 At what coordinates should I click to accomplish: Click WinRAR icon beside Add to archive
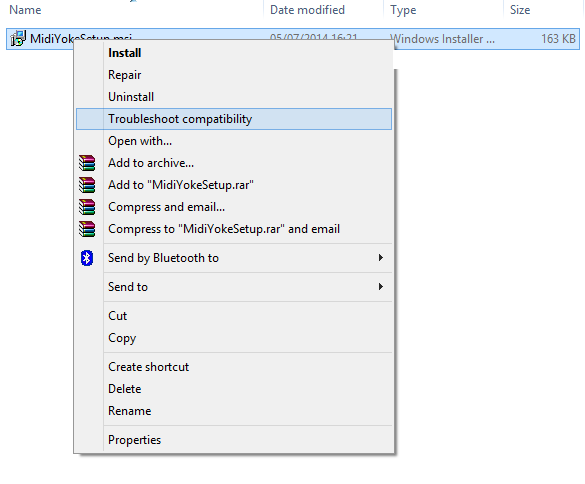pyautogui.click(x=87, y=163)
